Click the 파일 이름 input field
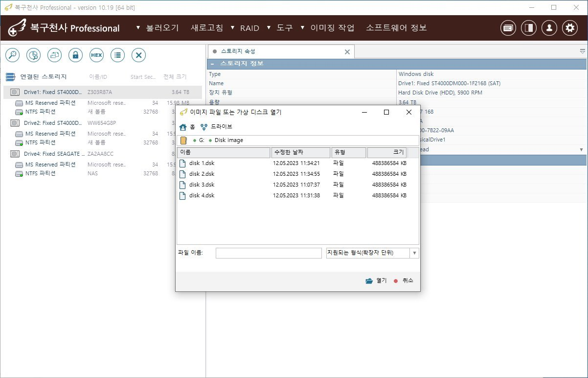588x378 pixels. [x=269, y=253]
